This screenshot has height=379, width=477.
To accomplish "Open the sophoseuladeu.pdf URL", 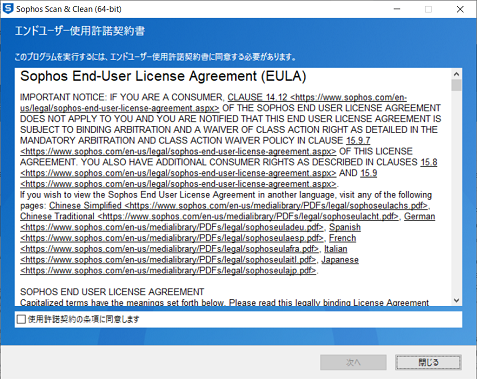I will point(172,227).
